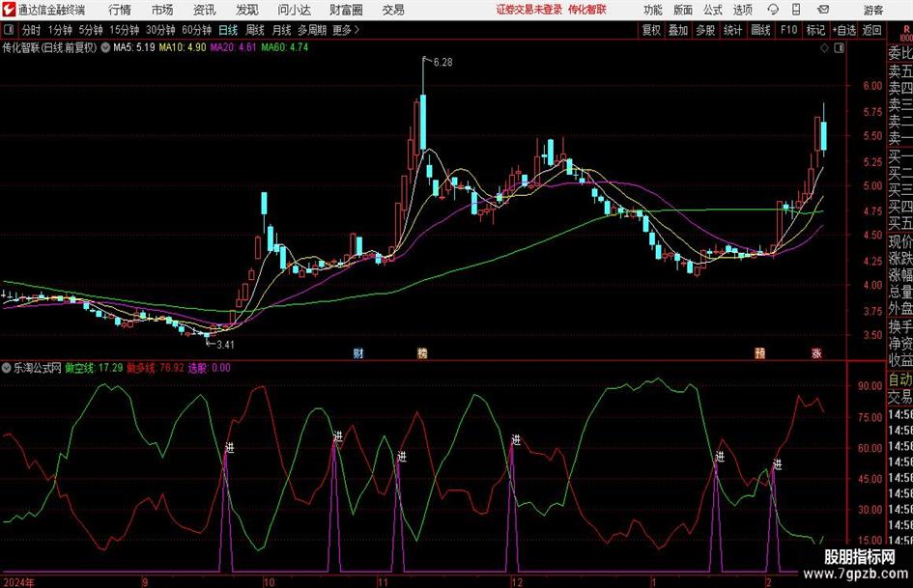
Task: Open the 发现 menu
Action: pos(247,10)
